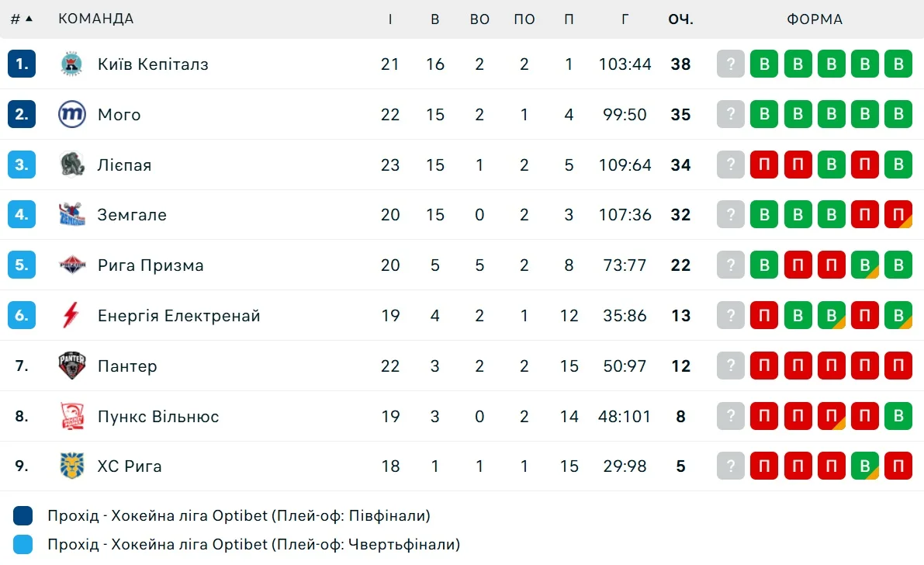Click the Пункс Вільнюс team logo
Screen dimensions: 924x565
[x=72, y=416]
